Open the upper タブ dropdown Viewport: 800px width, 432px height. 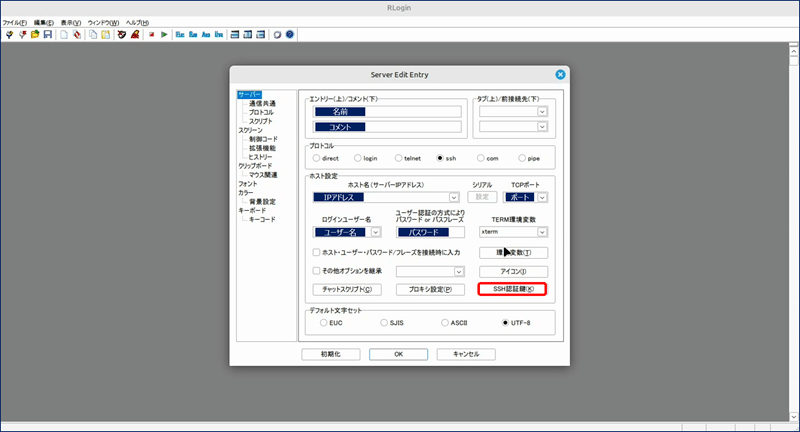pyautogui.click(x=542, y=112)
